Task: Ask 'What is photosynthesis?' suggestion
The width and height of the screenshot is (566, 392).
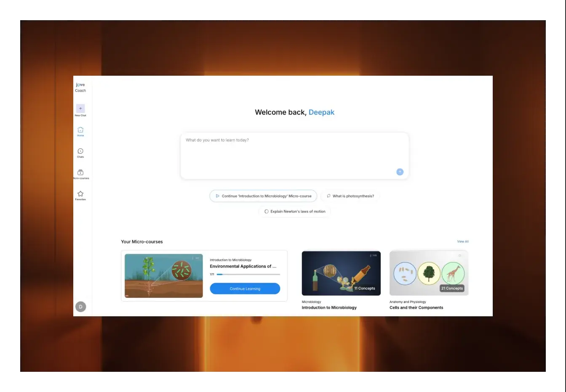Action: tap(350, 196)
